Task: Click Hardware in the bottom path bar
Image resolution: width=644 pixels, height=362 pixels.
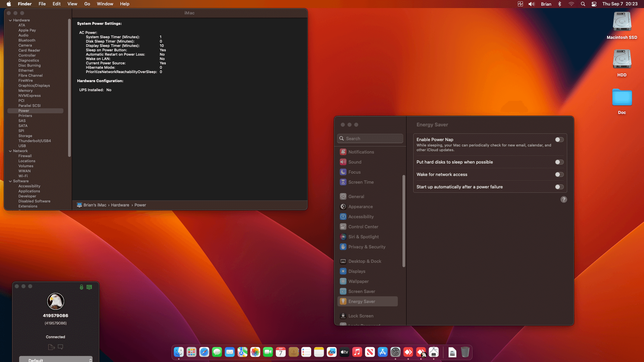Action: coord(120,205)
